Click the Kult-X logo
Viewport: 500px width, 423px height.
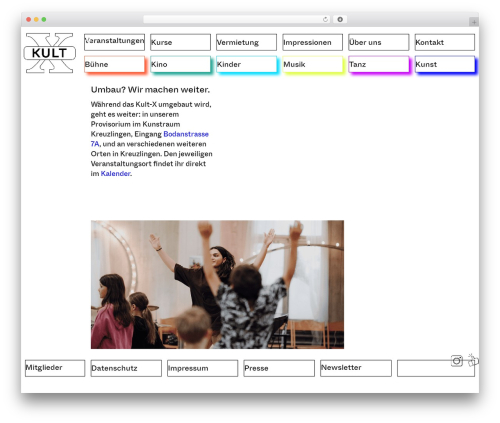tap(50, 53)
